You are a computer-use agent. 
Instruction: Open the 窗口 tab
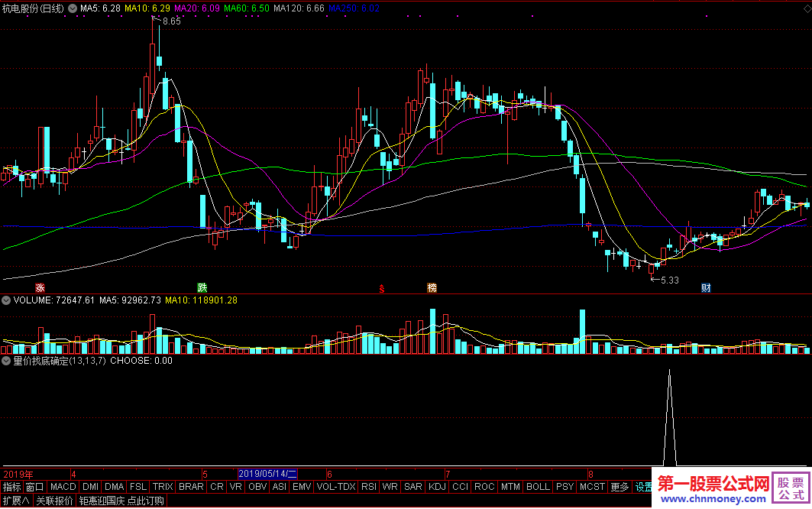[35, 487]
